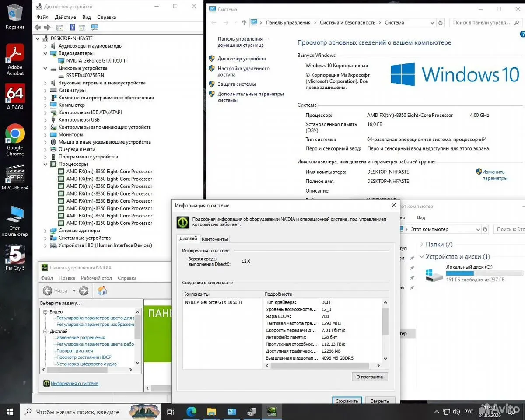This screenshot has height=420, width=525.
Task: Click the blue help icon in Device Manager toolbar
Action: (72, 27)
